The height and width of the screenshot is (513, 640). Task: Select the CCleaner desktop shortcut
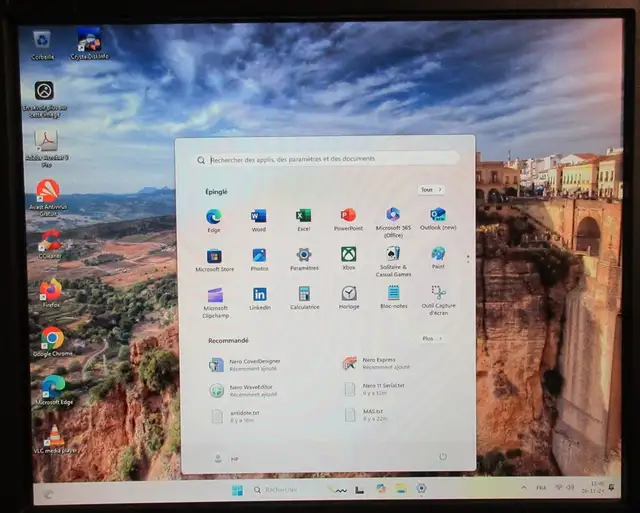50,244
